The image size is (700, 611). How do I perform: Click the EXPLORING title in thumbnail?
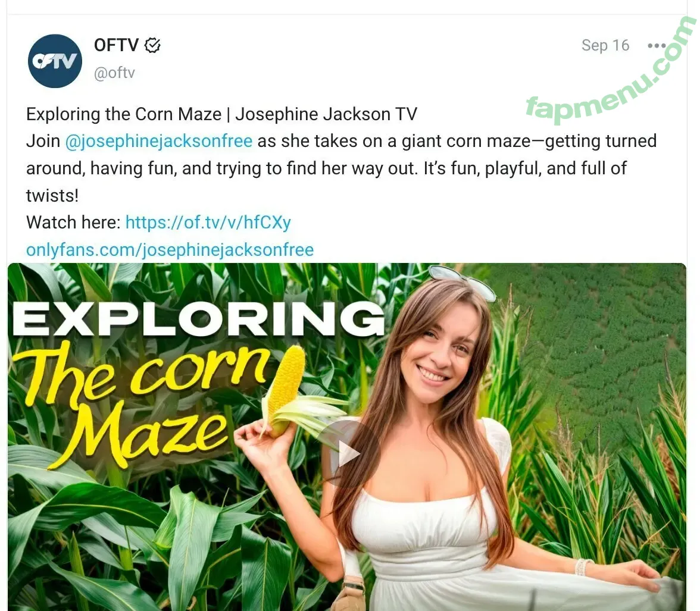[x=198, y=318]
